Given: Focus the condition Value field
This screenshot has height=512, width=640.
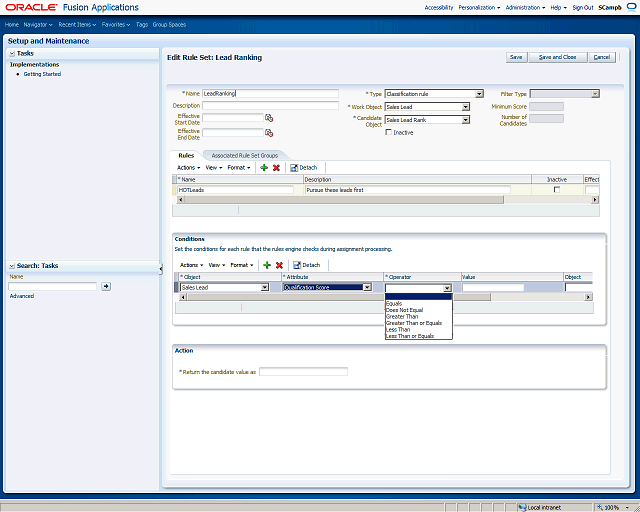Looking at the screenshot, I should (x=493, y=287).
